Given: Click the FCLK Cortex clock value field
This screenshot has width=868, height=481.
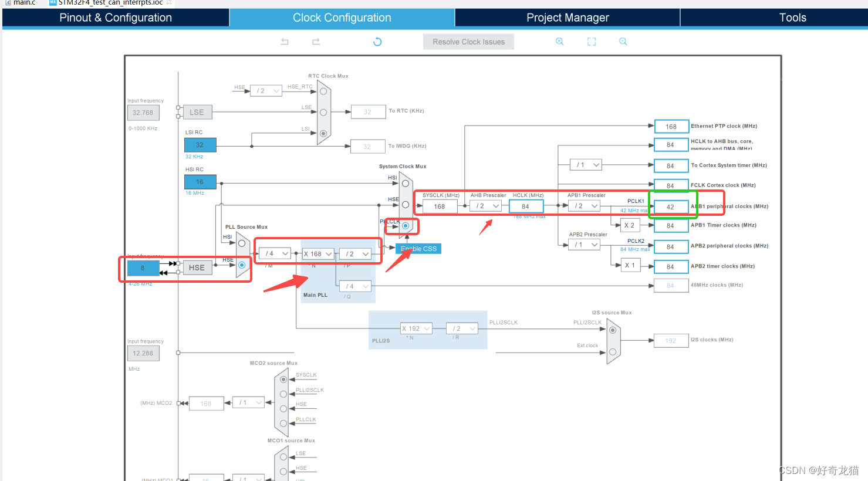Looking at the screenshot, I should pyautogui.click(x=671, y=185).
